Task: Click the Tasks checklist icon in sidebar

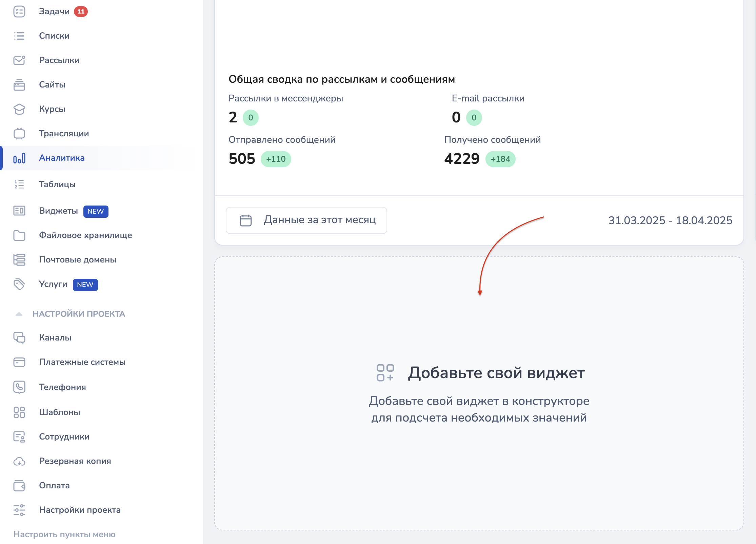Action: tap(19, 12)
